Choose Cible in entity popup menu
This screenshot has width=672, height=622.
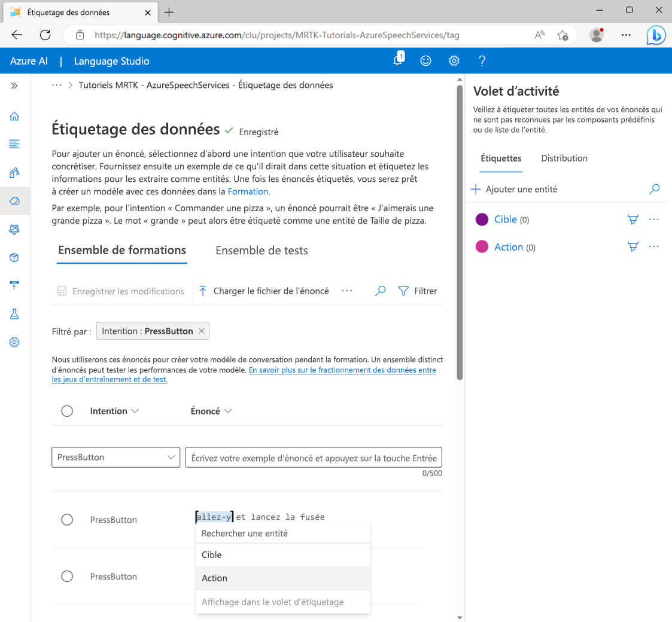pyautogui.click(x=283, y=555)
